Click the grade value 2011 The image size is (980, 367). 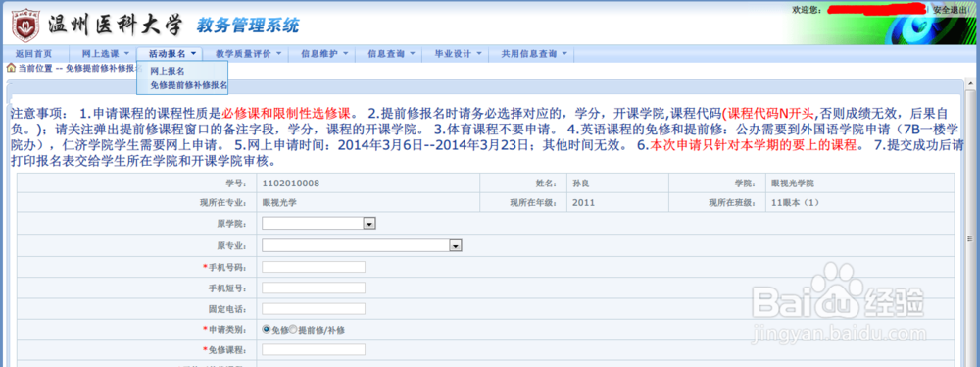[583, 203]
